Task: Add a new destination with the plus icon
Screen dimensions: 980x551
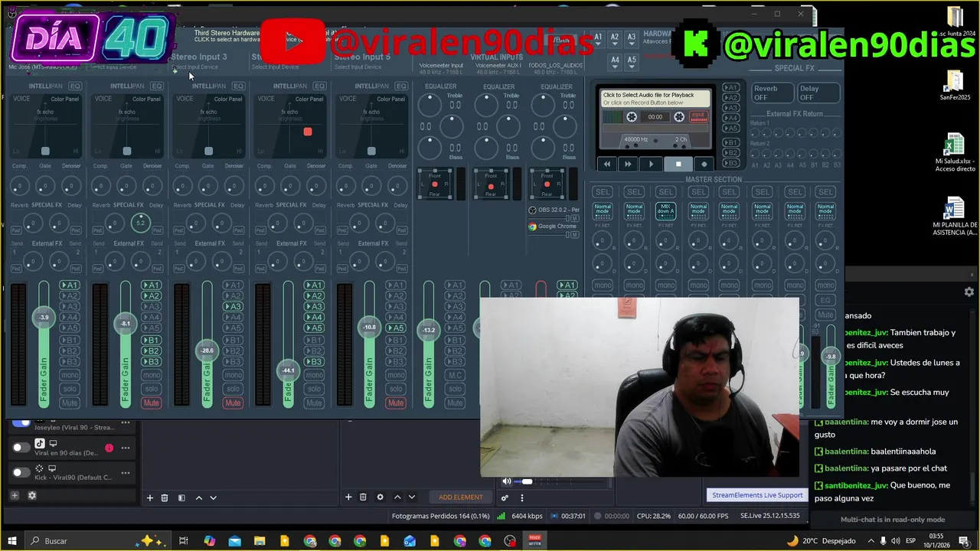Action: [x=14, y=495]
